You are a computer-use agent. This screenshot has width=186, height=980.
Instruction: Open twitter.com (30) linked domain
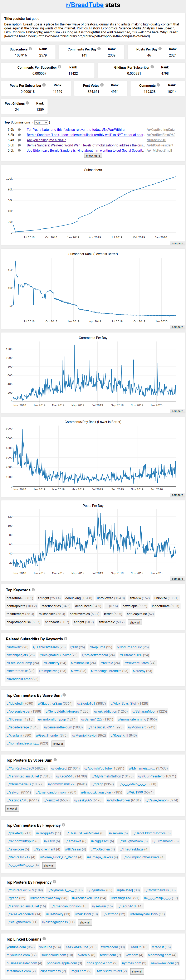pos(109,947)
